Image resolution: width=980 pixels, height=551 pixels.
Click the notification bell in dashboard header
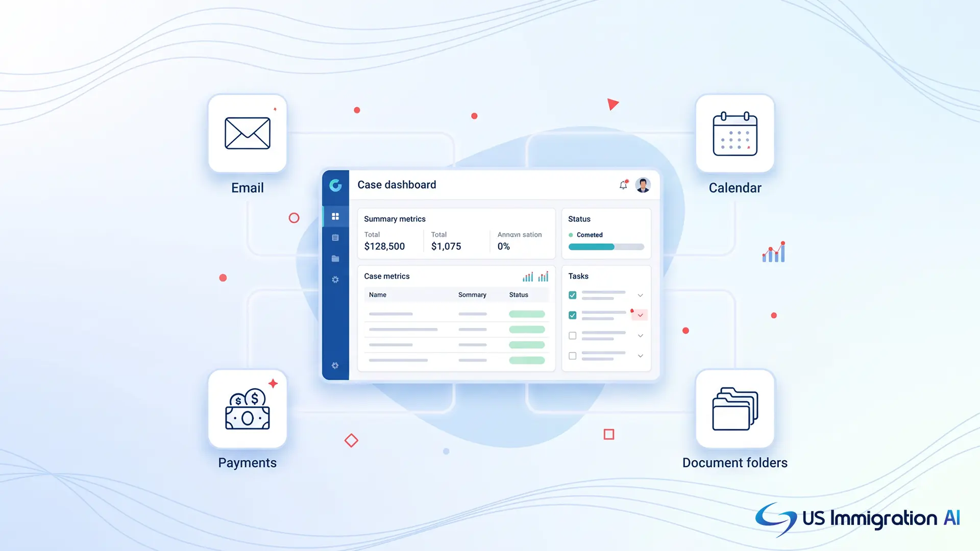coord(623,185)
